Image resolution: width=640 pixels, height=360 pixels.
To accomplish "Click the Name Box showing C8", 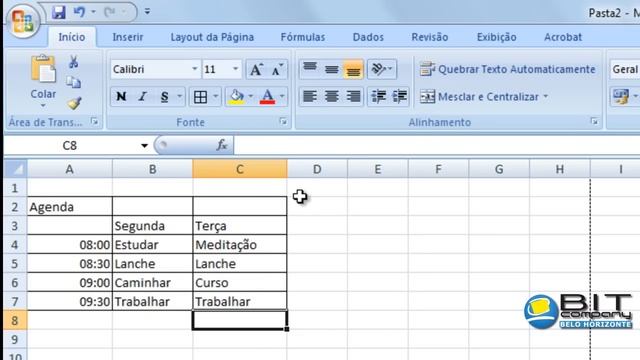I will [70, 146].
